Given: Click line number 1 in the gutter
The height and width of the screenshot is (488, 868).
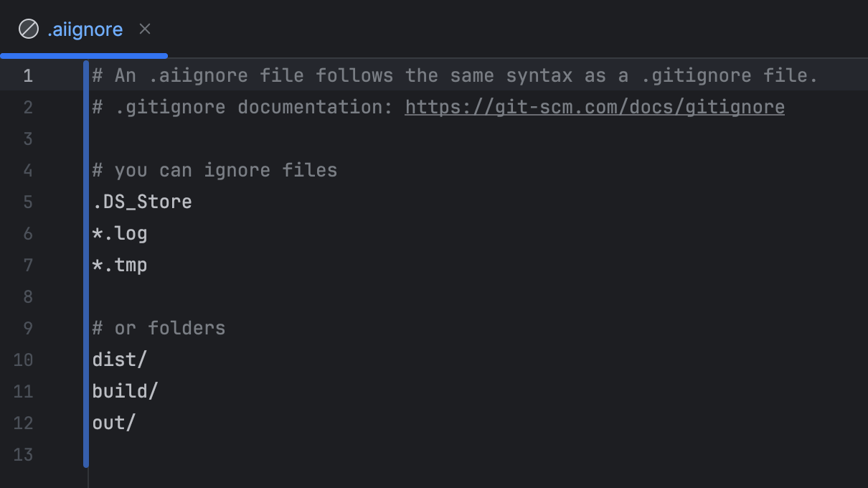Looking at the screenshot, I should click(28, 75).
